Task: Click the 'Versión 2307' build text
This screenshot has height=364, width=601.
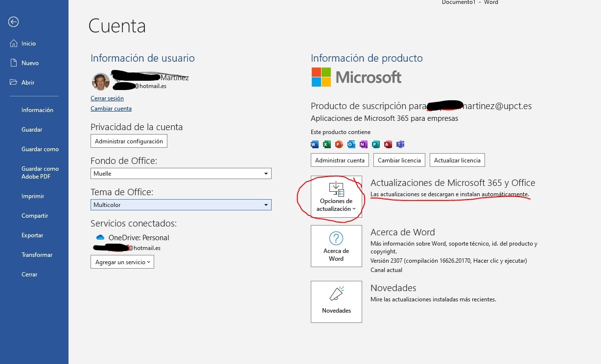Action: pos(449,261)
